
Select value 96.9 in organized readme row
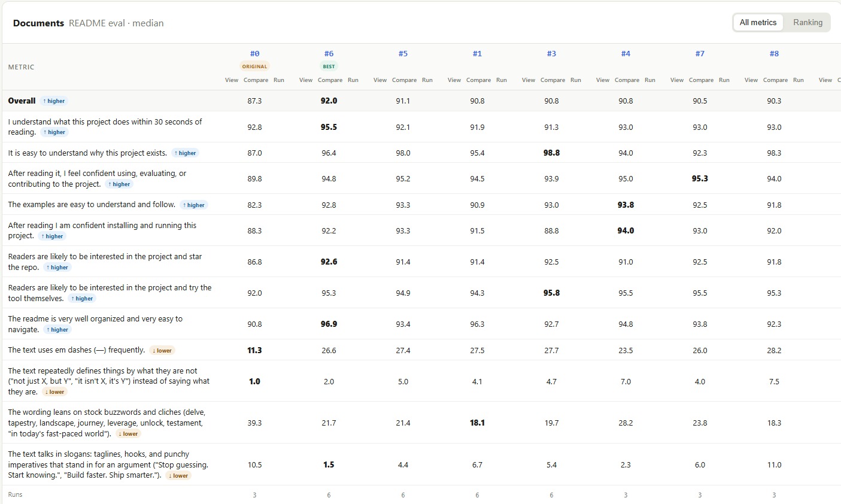[329, 324]
